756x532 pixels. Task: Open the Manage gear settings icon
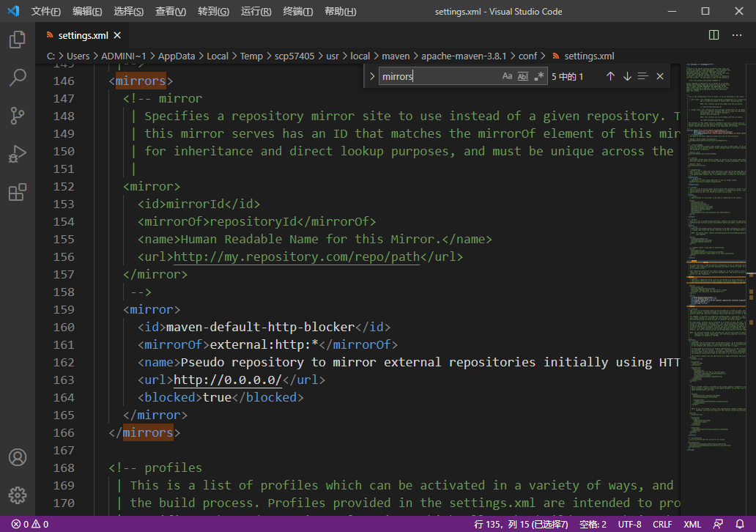(18, 495)
